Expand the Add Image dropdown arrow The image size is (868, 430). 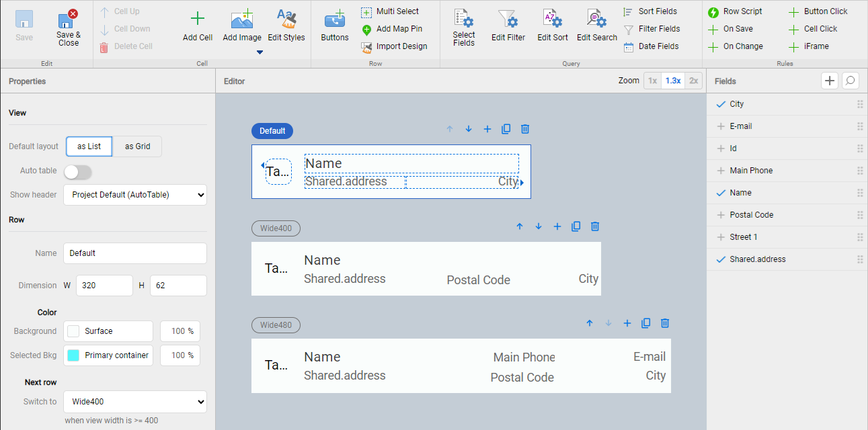(x=260, y=52)
